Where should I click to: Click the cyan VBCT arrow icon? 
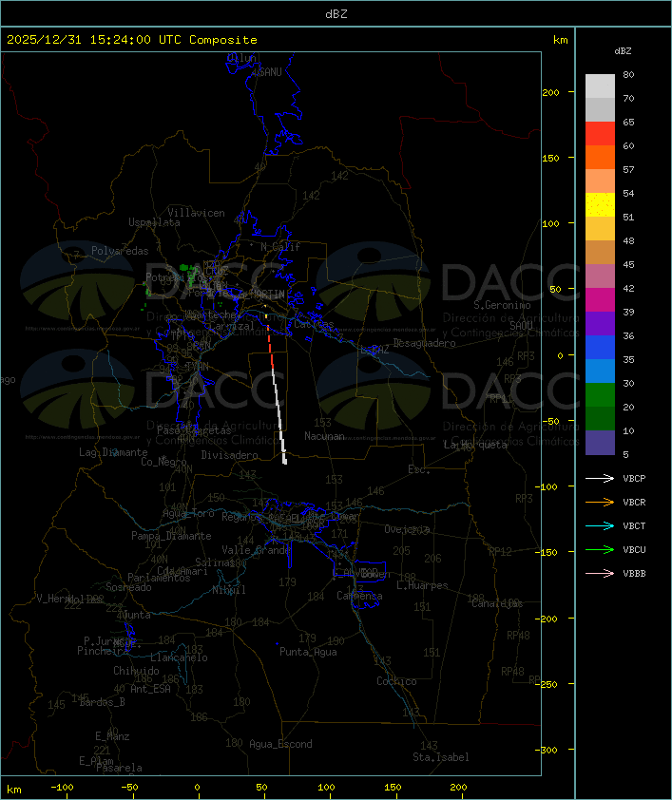pos(600,525)
